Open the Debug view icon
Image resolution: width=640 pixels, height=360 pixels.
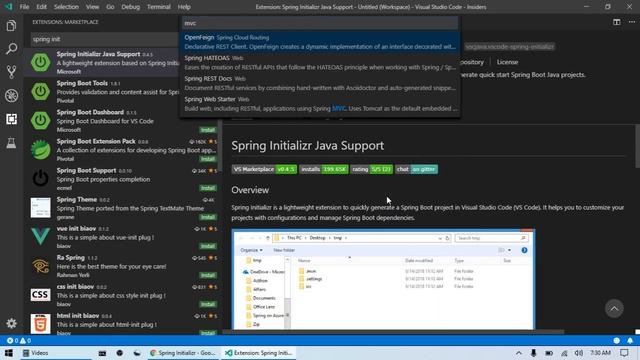11,96
